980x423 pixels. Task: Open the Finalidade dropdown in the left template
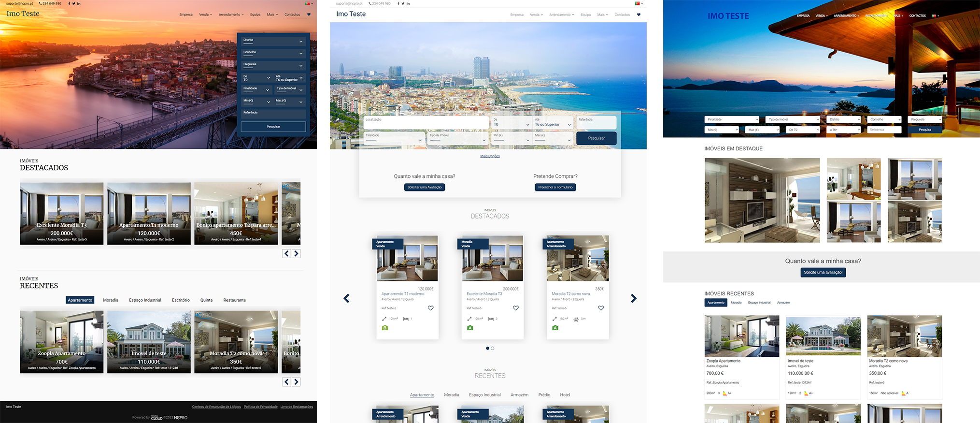[256, 89]
